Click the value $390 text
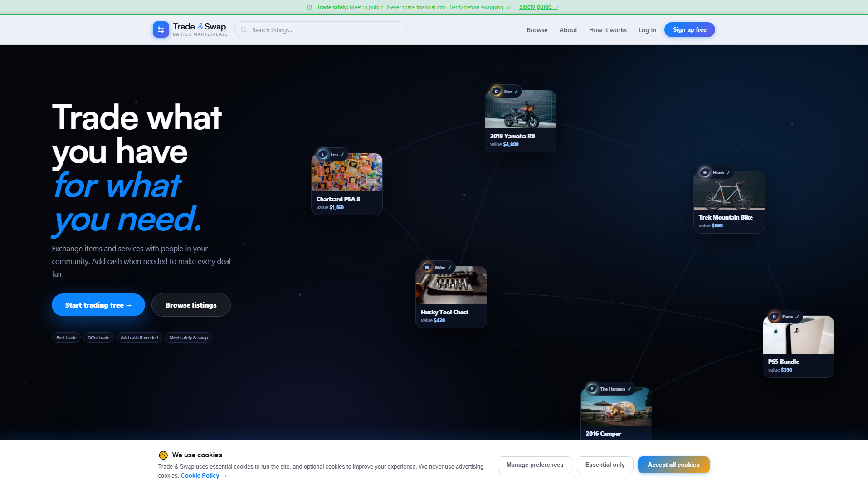 [x=780, y=370]
